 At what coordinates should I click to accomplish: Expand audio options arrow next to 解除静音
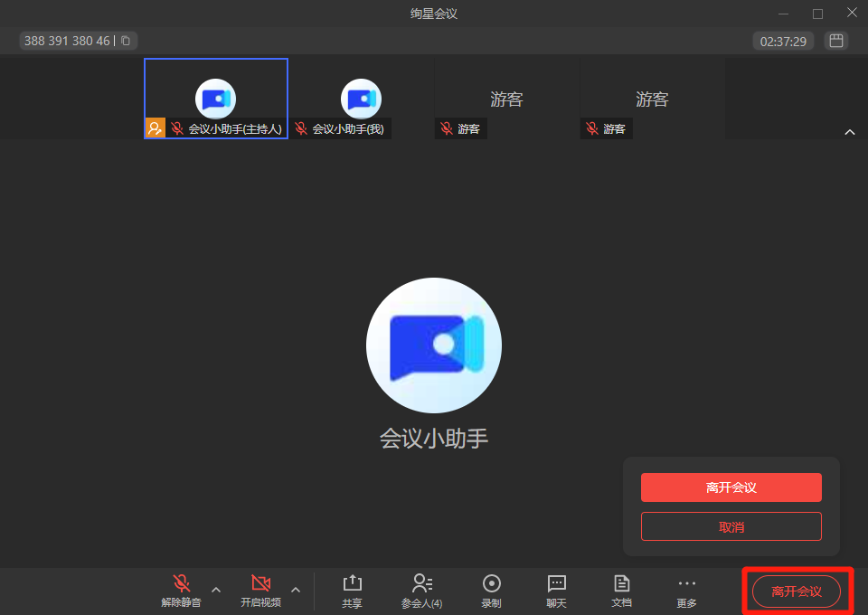click(216, 590)
